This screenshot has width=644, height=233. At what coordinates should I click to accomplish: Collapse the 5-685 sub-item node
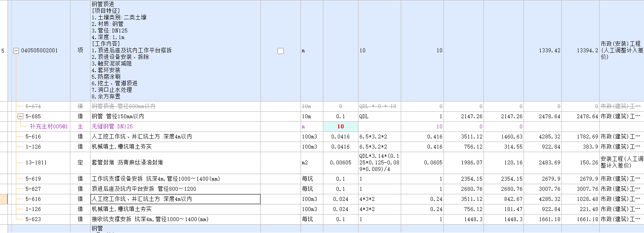pos(20,116)
